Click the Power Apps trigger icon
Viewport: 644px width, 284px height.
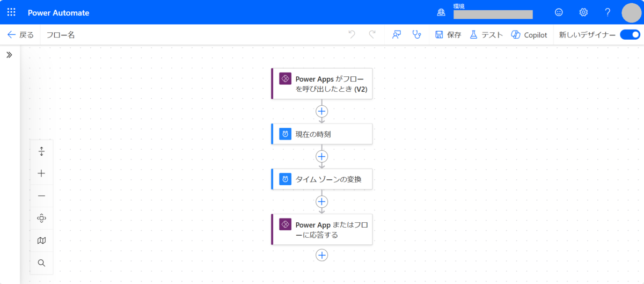coord(285,78)
